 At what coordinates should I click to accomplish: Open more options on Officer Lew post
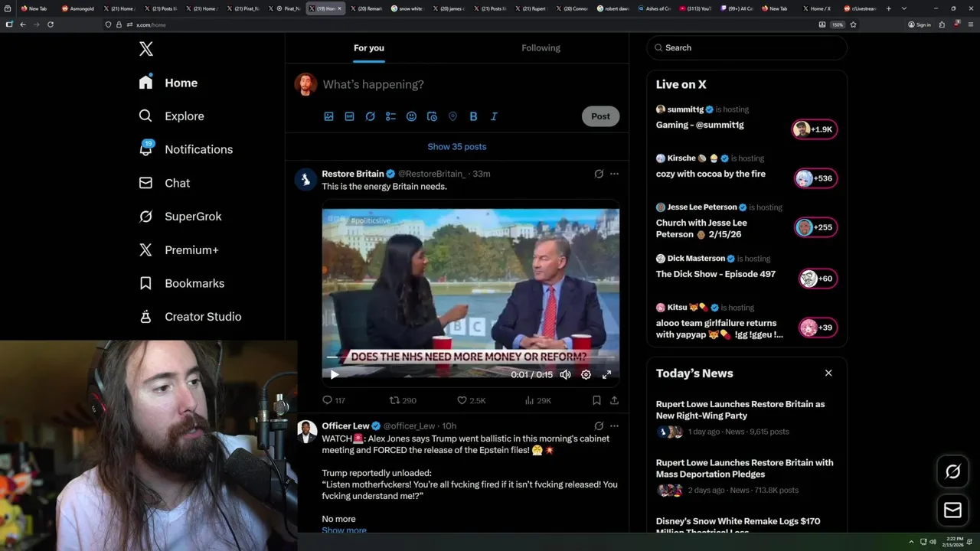click(614, 426)
